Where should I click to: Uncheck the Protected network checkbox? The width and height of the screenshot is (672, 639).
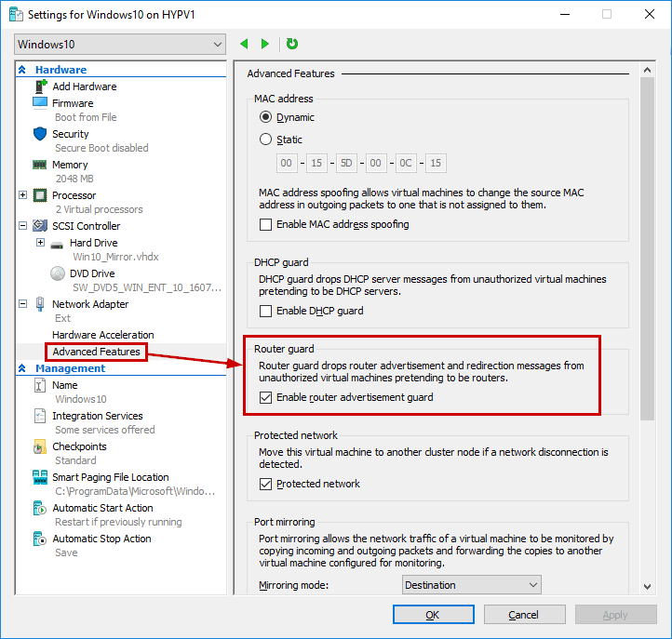pos(265,484)
